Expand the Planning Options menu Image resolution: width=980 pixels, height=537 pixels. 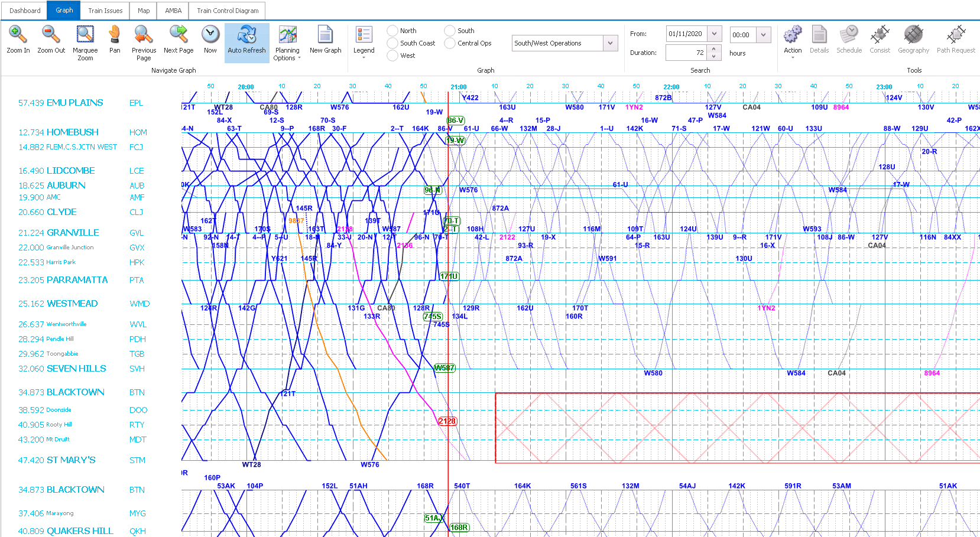[287, 43]
